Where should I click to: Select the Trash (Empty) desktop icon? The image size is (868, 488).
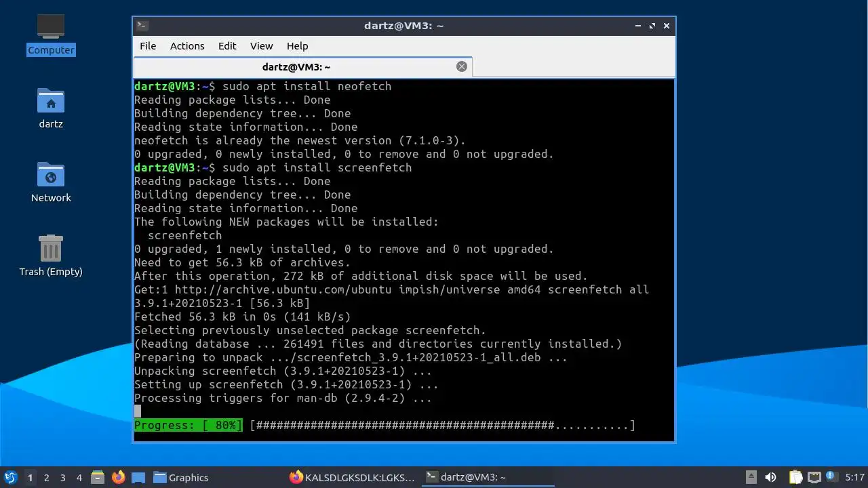point(51,256)
